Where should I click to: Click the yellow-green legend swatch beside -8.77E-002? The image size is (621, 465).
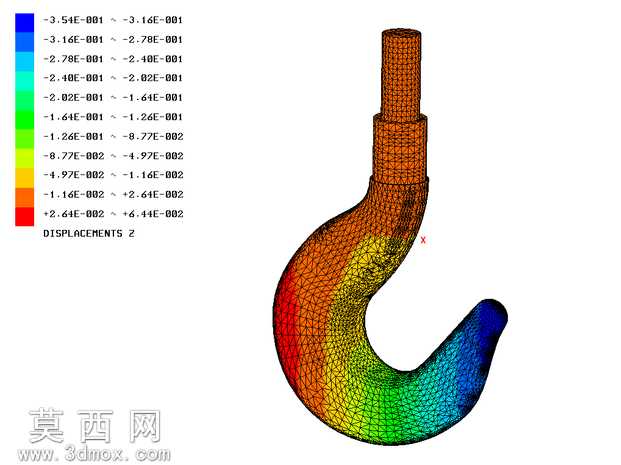point(25,158)
